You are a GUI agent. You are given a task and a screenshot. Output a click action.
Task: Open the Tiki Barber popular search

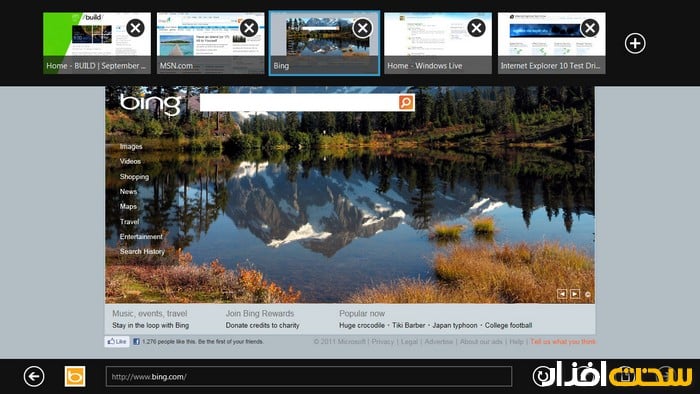pos(408,325)
